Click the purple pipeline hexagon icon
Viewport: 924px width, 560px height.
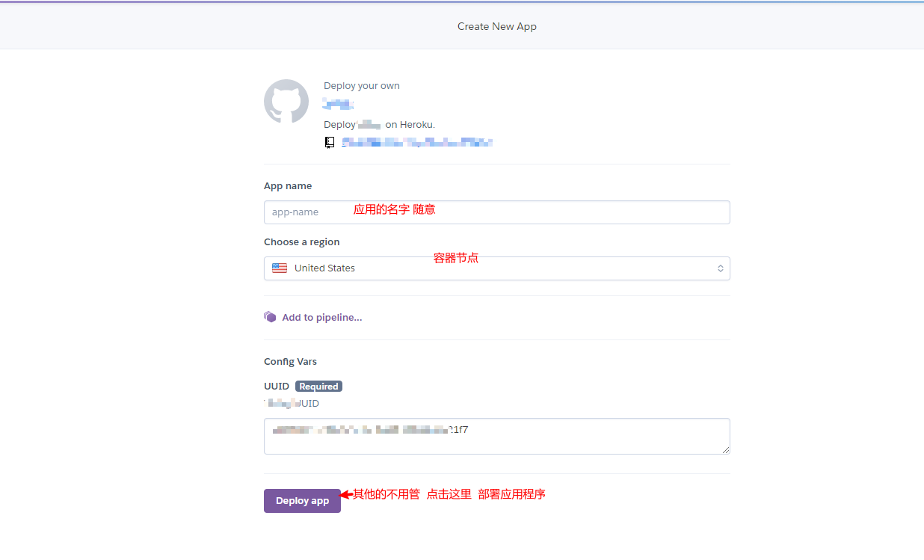pos(271,317)
